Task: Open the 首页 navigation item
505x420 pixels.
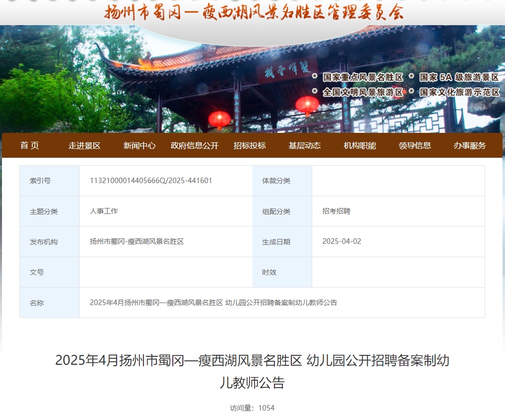Action: tap(29, 145)
